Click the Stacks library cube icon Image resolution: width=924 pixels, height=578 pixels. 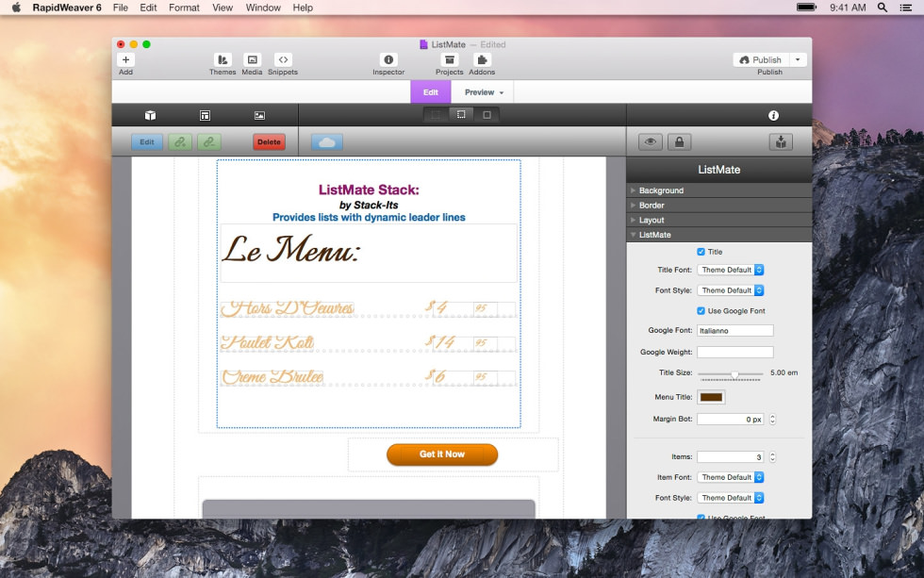150,115
